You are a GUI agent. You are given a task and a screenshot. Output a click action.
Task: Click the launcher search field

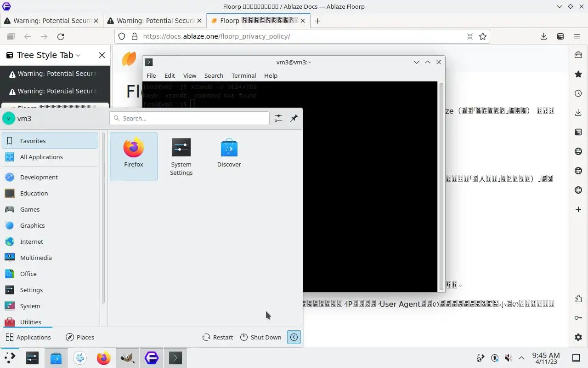(189, 118)
